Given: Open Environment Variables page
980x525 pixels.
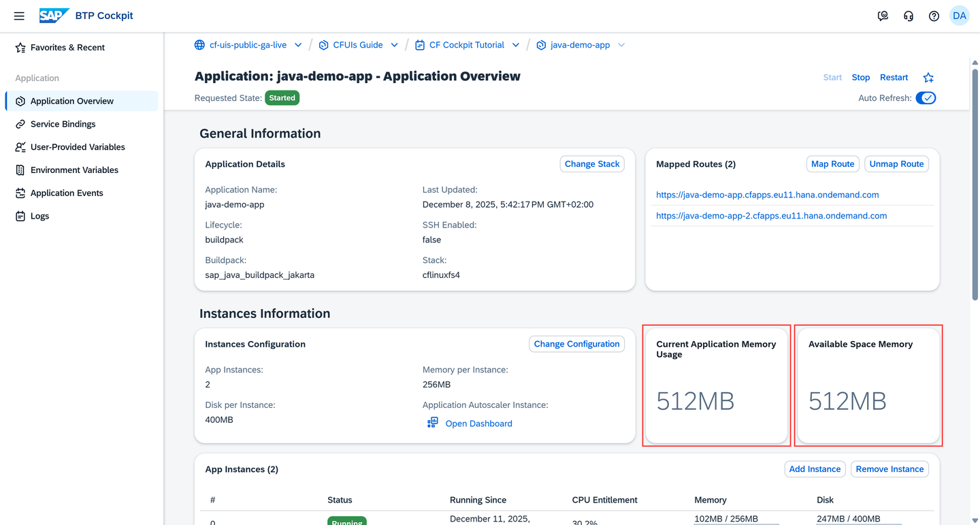Looking at the screenshot, I should (x=82, y=170).
